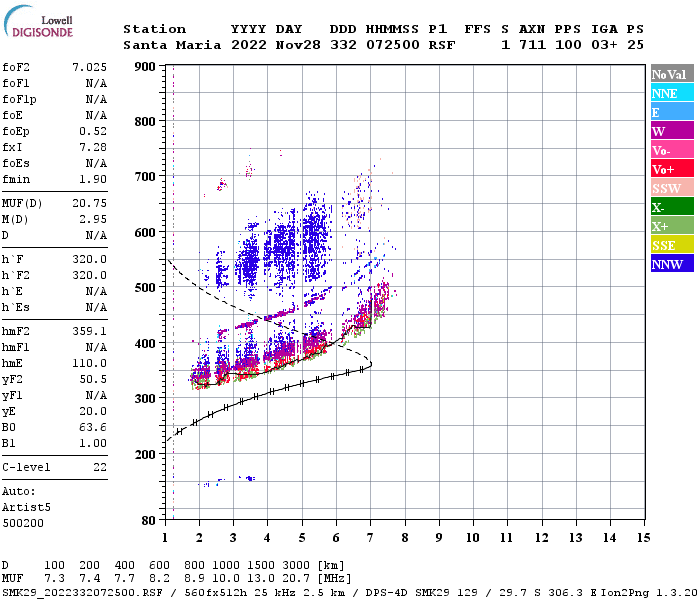
Task: Click the foEp value 0.52
Action: pos(93,131)
